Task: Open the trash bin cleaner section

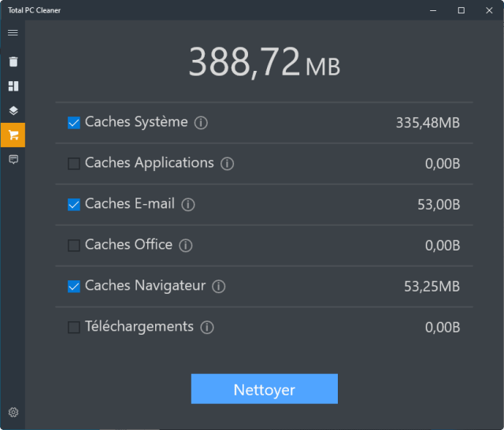Action: (x=13, y=61)
